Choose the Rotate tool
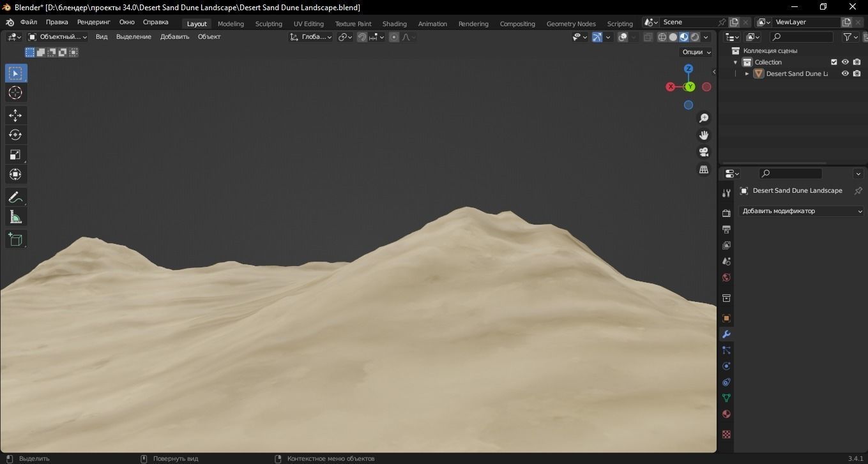 point(16,135)
